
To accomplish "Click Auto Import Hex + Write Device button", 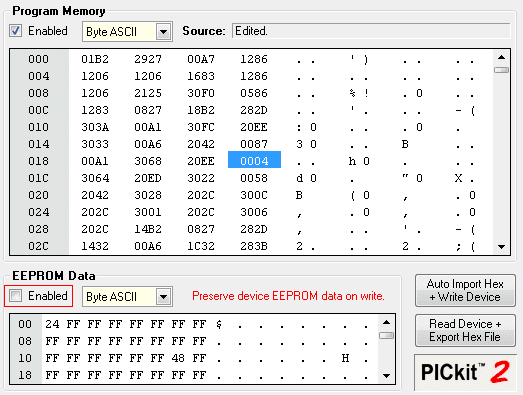I will point(465,291).
